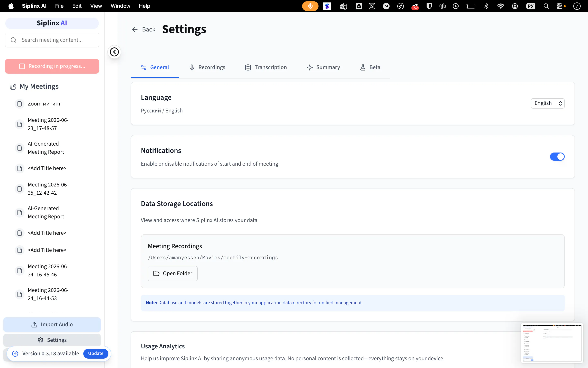The width and height of the screenshot is (588, 368).
Task: Open the View menu
Action: (96, 6)
